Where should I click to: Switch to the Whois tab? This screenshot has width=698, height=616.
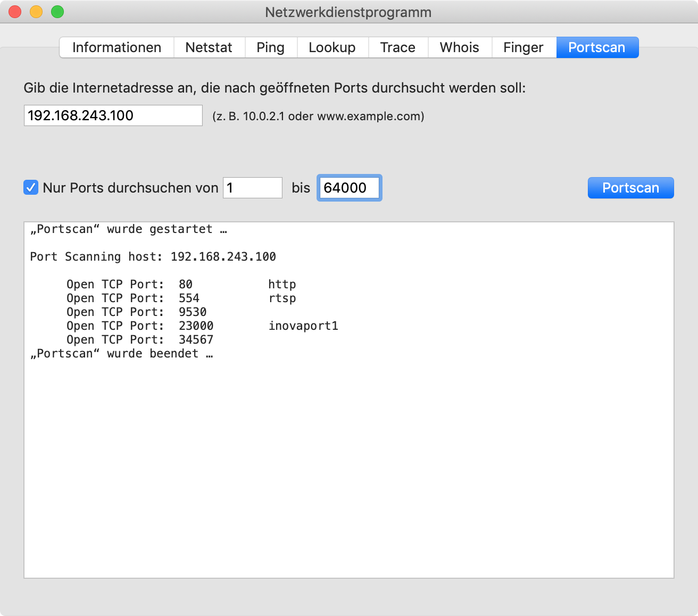coord(460,47)
